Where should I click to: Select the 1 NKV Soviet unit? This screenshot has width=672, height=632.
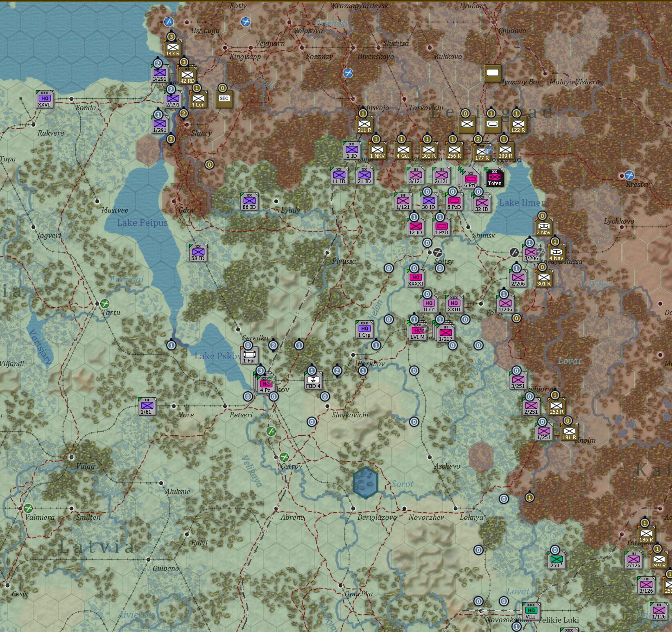pos(378,150)
